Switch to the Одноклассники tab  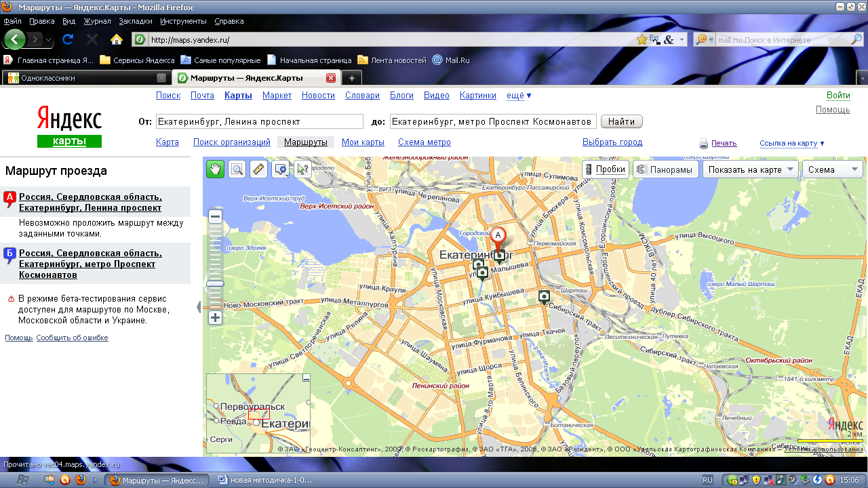[x=85, y=78]
